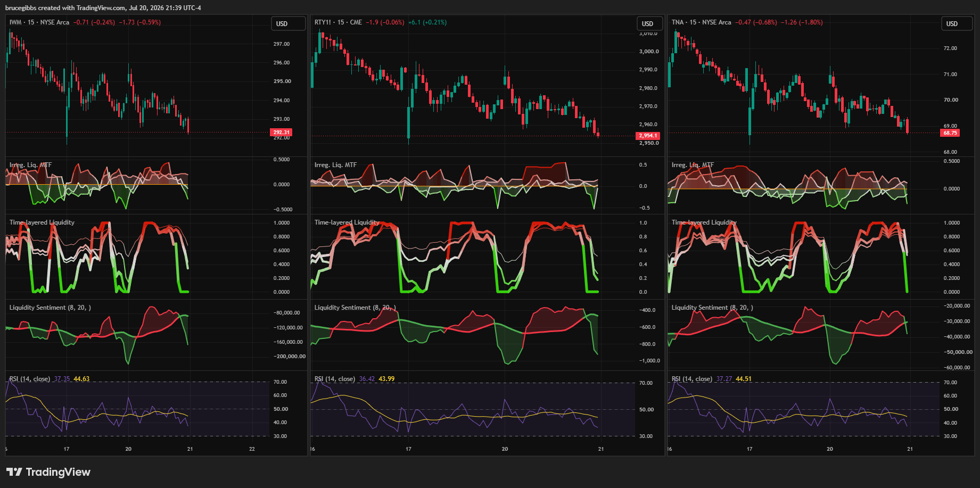Image resolution: width=980 pixels, height=488 pixels.
Task: Select RSI (14, close) legend in IWM chart
Action: [30, 379]
